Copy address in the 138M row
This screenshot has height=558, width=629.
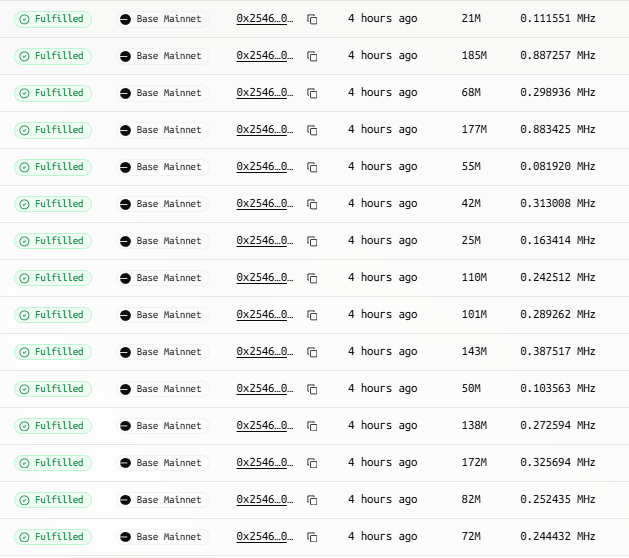click(312, 426)
